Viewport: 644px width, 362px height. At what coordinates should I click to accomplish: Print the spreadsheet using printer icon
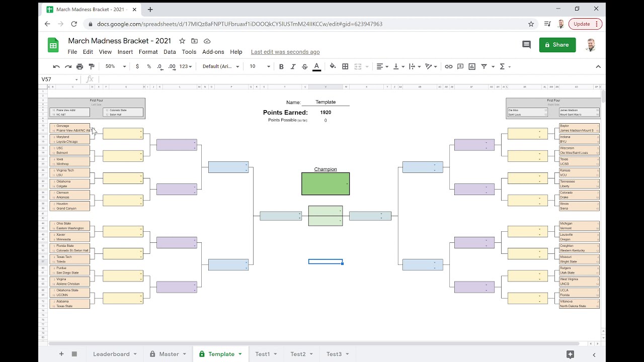pos(79,66)
